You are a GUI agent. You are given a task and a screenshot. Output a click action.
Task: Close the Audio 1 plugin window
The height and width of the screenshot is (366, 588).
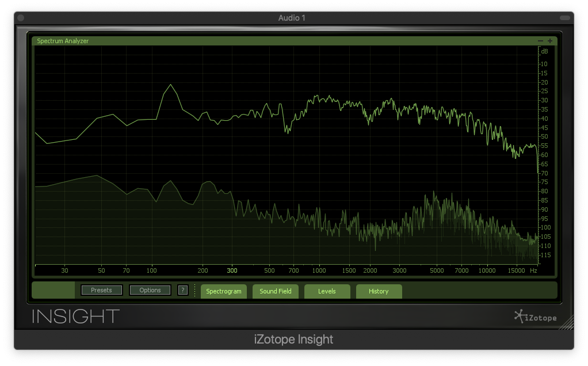[21, 18]
